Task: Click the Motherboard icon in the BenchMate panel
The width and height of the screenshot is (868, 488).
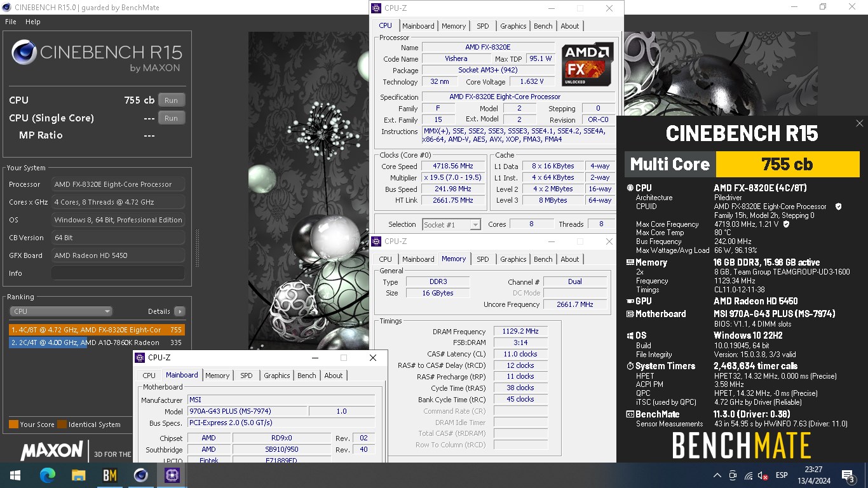Action: coord(630,314)
